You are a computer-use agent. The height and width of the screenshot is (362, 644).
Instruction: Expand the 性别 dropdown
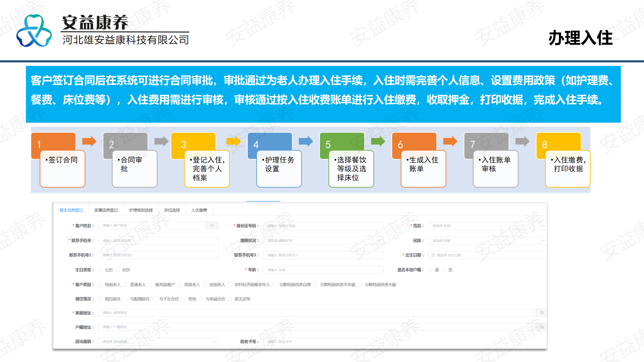(x=488, y=226)
